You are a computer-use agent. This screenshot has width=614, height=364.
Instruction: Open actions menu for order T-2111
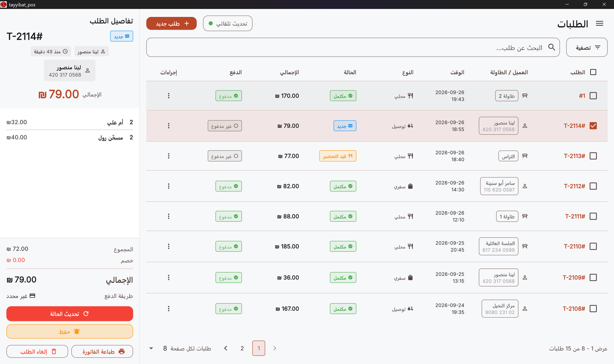coord(168,216)
